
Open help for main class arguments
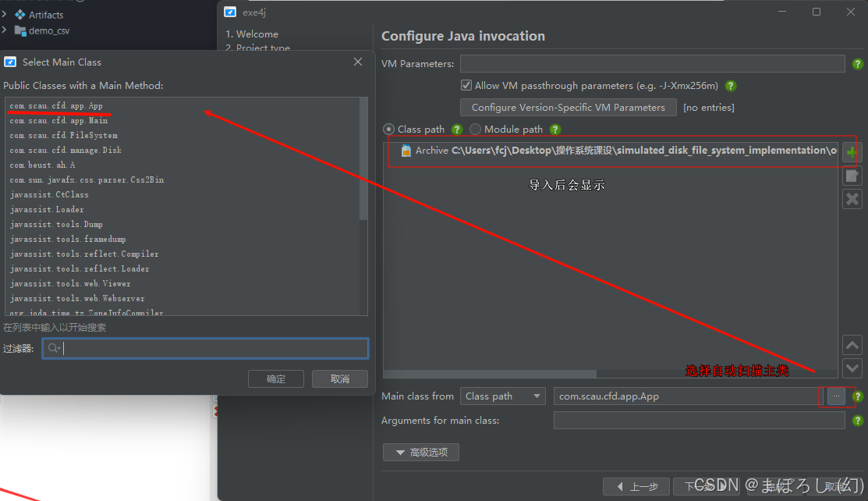coord(858,421)
